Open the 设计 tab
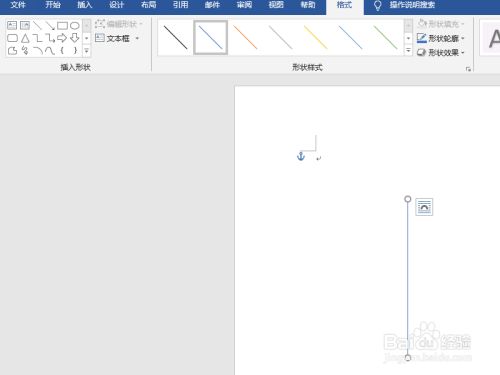500x375 pixels. point(117,5)
